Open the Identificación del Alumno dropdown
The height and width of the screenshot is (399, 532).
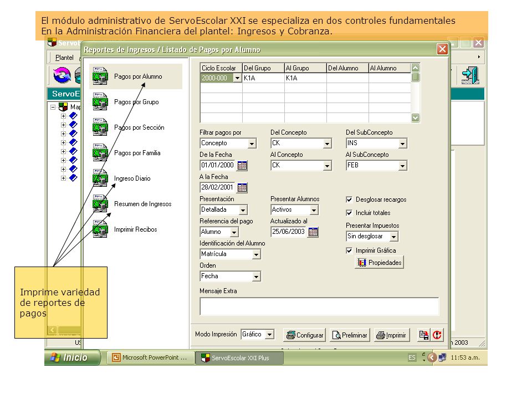pos(256,254)
